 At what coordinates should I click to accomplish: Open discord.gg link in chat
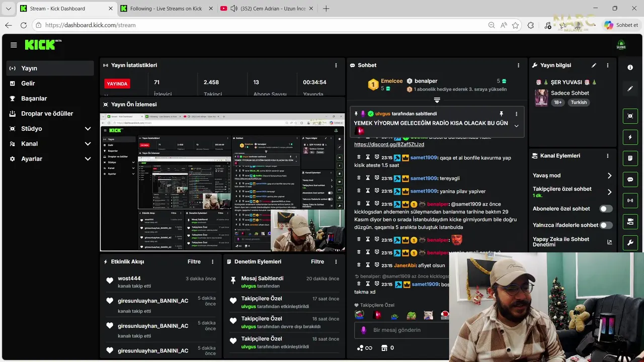[x=389, y=145]
